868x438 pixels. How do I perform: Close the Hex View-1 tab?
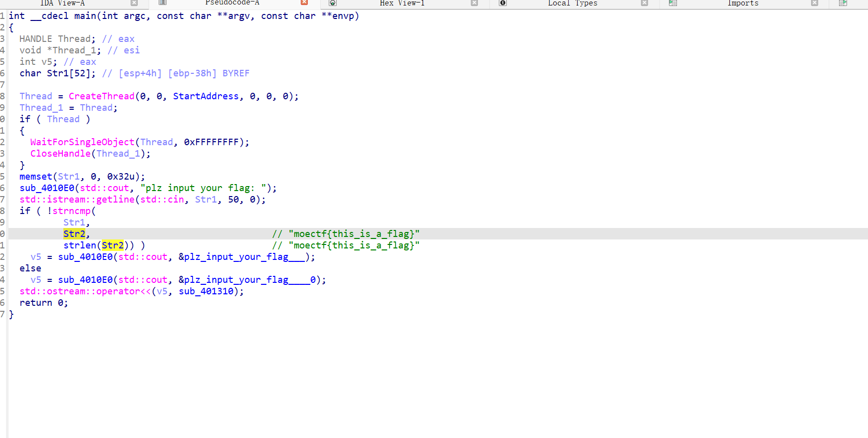(474, 3)
